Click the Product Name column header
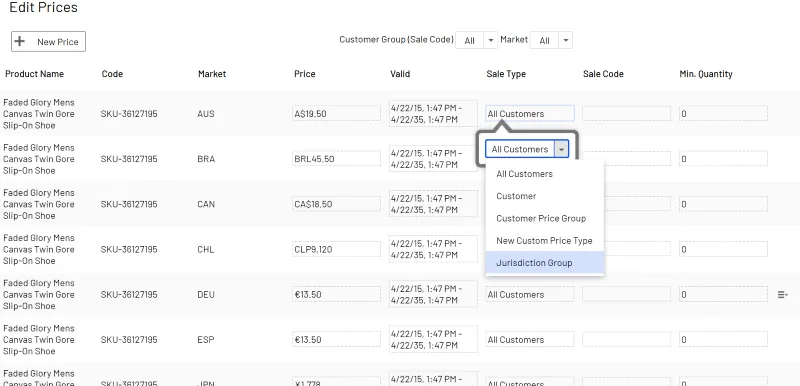 point(35,74)
